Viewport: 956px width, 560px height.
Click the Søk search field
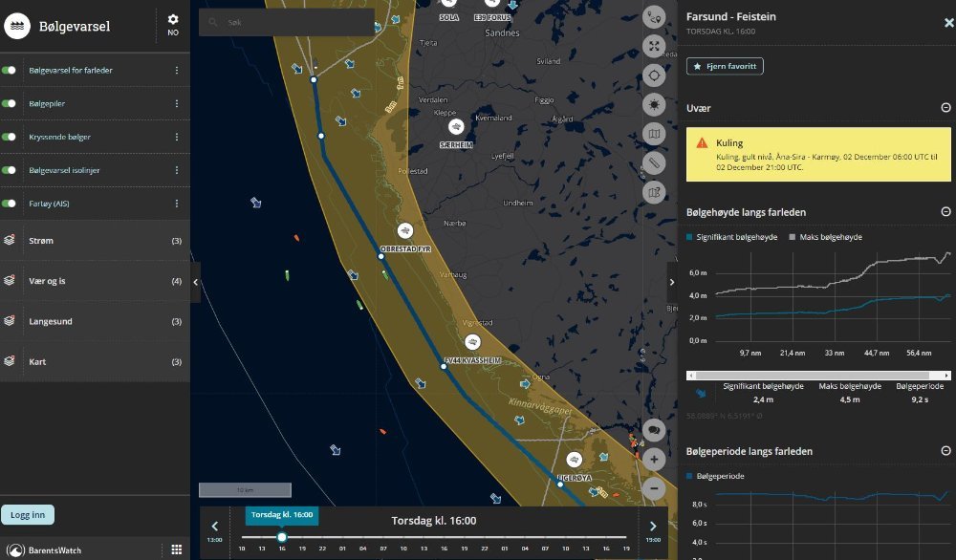[287, 23]
